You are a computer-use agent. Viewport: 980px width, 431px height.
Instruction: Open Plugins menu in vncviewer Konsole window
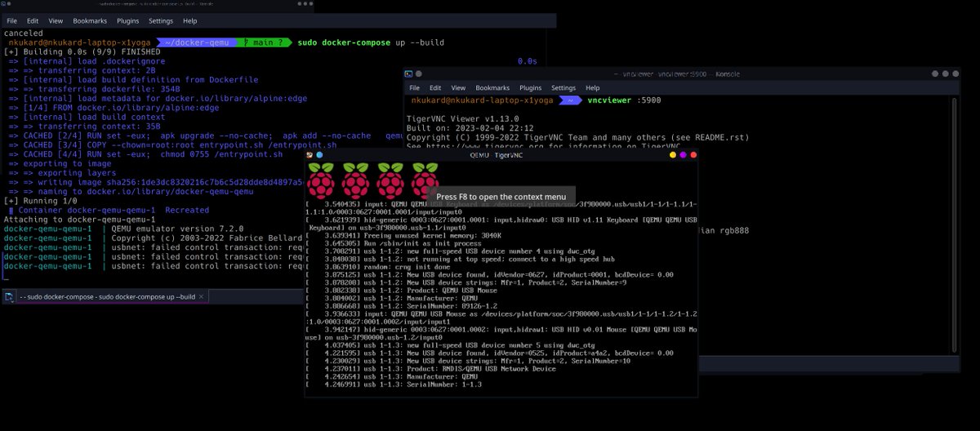[531, 87]
